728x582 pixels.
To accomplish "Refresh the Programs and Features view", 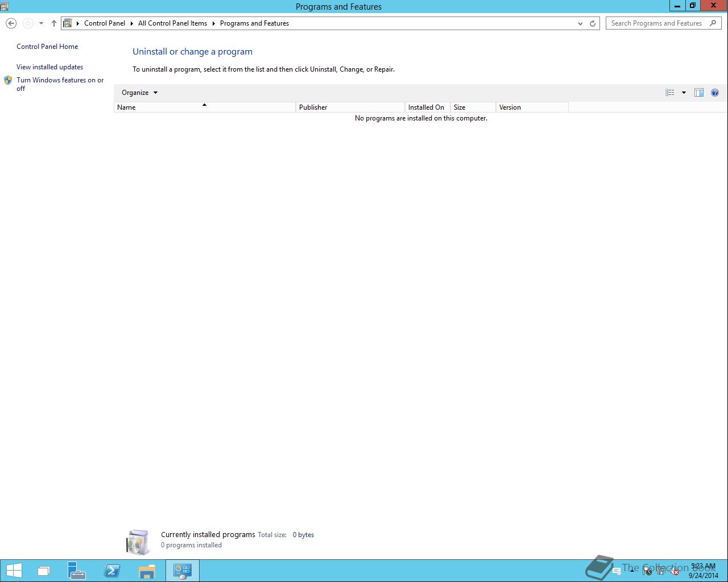I will tap(593, 23).
